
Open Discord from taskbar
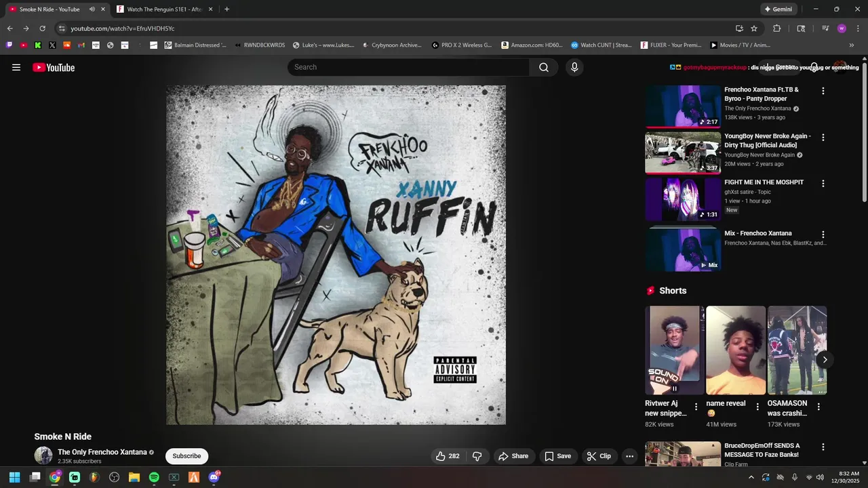pos(214,477)
